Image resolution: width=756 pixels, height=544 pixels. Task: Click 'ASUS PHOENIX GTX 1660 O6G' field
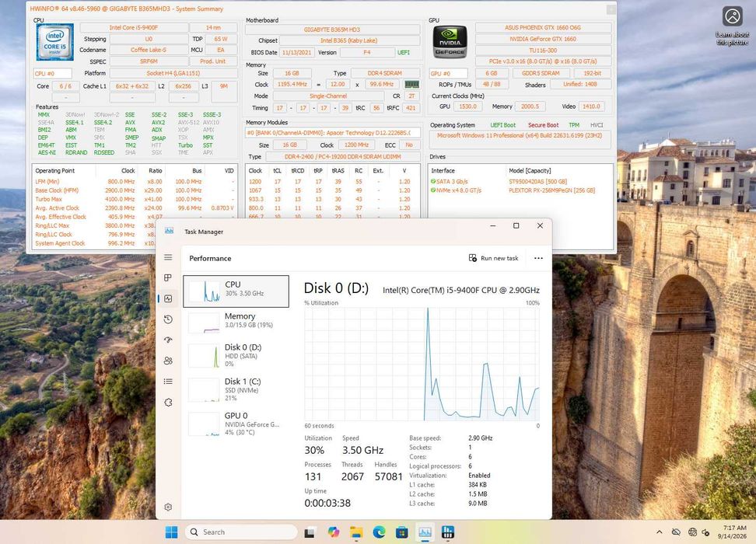543,27
